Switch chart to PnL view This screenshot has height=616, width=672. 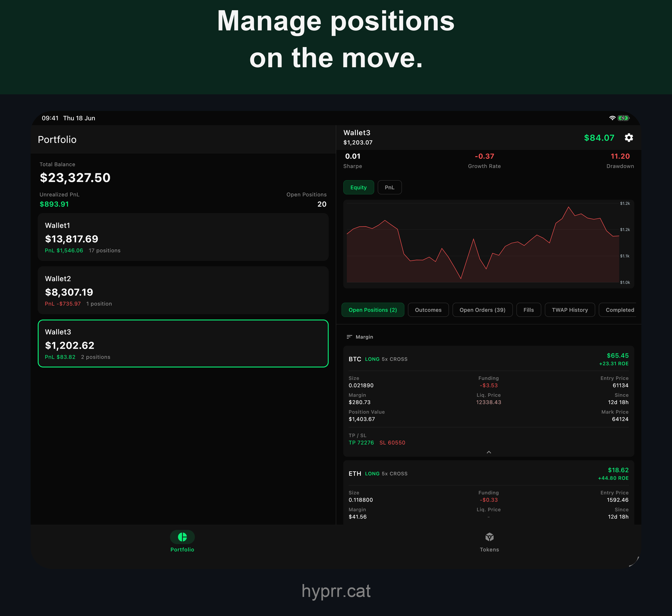click(x=389, y=187)
